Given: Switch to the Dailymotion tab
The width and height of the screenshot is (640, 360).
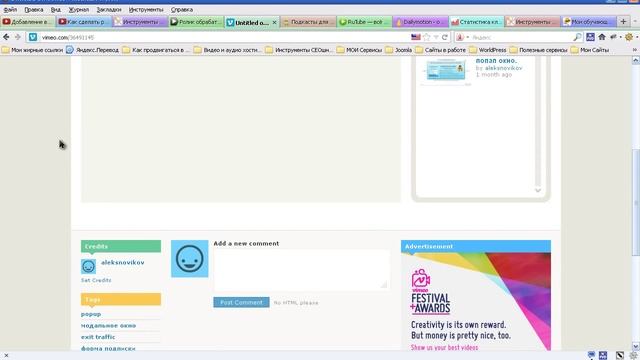Looking at the screenshot, I should point(421,22).
